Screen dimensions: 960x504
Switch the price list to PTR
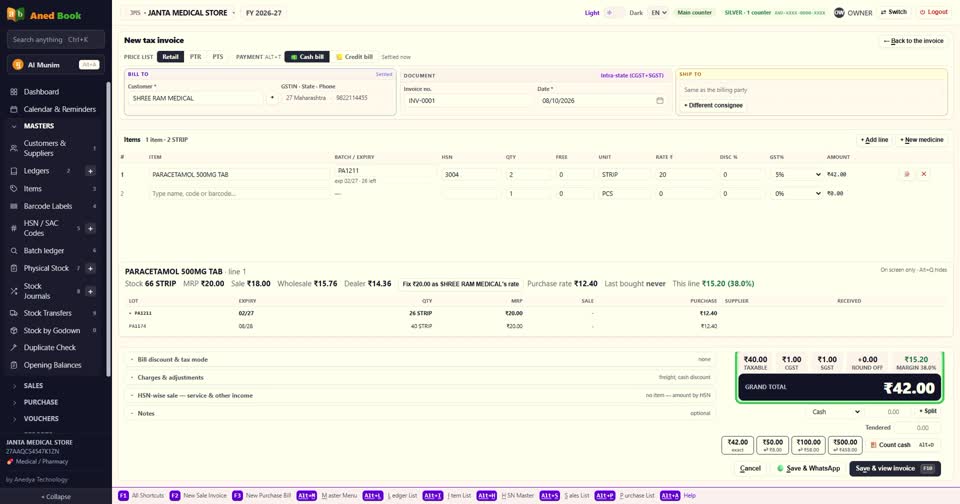[x=195, y=57]
